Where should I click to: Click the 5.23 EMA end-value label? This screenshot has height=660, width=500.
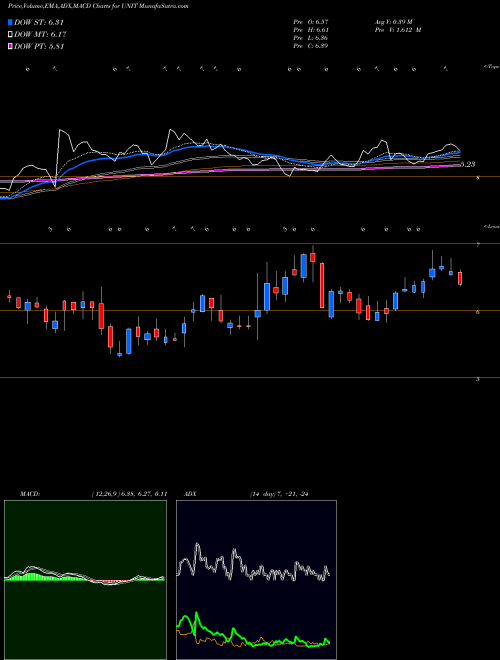[468, 165]
